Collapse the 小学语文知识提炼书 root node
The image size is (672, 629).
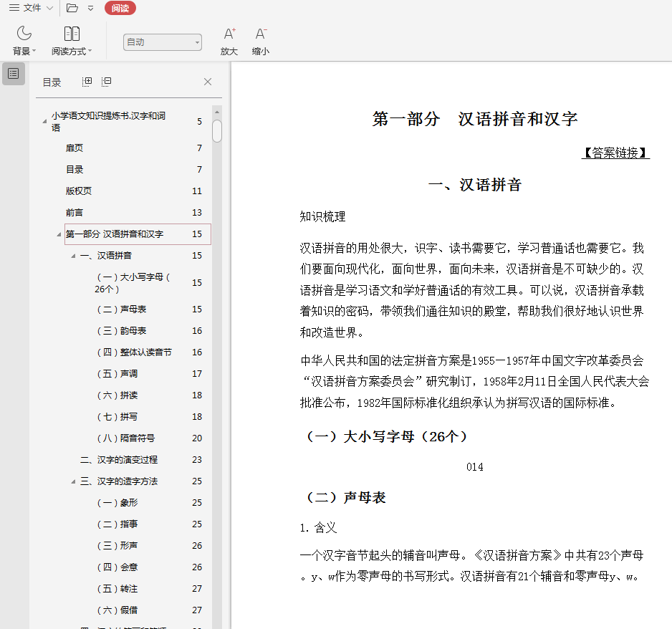coord(44,122)
